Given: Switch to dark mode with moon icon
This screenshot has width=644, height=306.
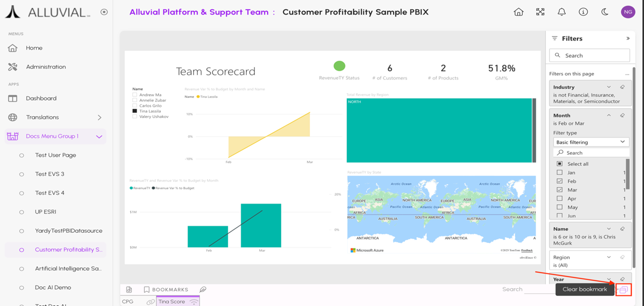Looking at the screenshot, I should [604, 12].
